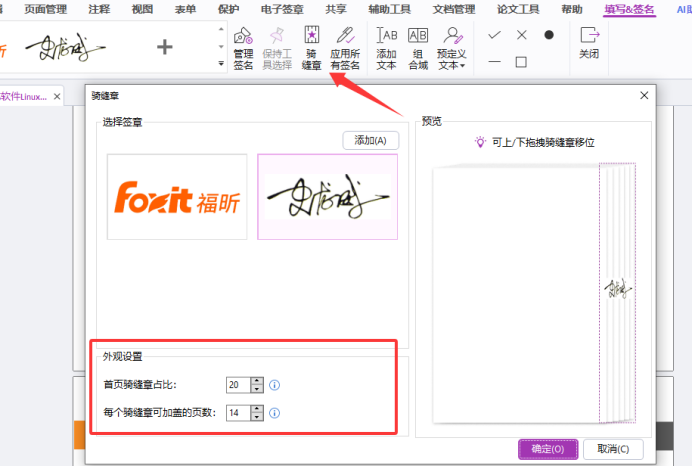Increase 首页骑缝章占比 value
Viewport: 693px width, 466px height.
click(x=257, y=381)
